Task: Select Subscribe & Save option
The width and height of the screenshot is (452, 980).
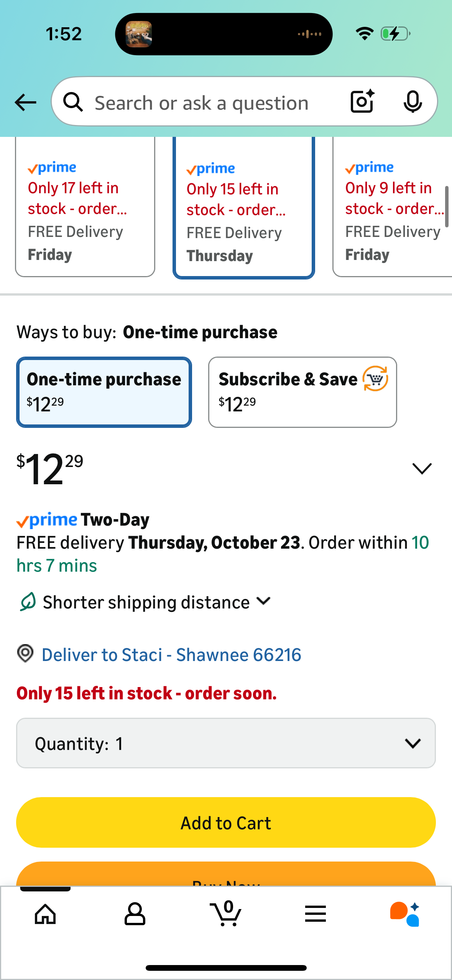Action: tap(302, 392)
